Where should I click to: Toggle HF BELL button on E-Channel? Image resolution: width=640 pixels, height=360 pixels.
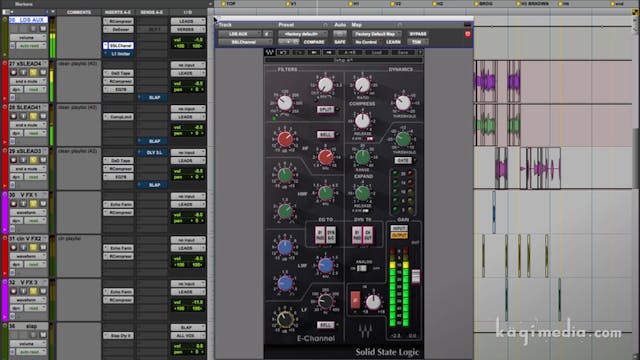[x=325, y=134]
